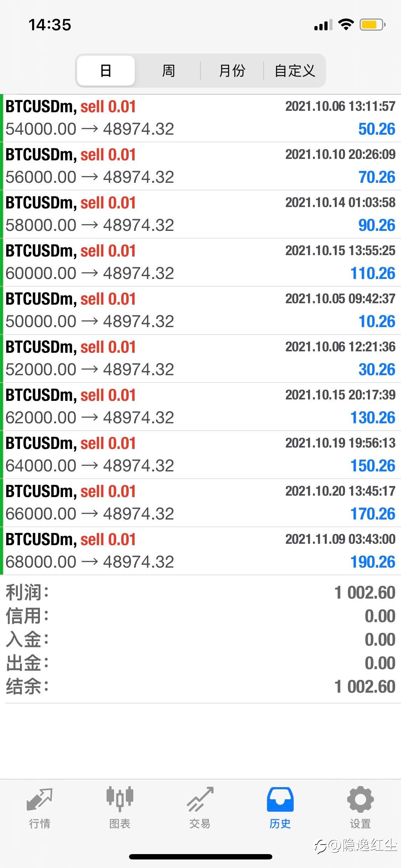401x868 pixels.
Task: Switch to the 周 week period
Action: tap(168, 71)
